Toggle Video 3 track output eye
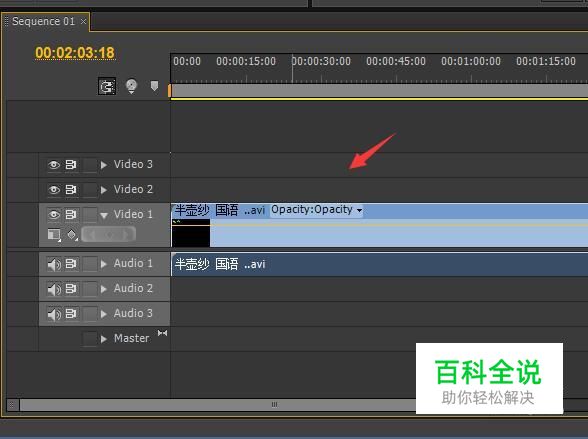The height and width of the screenshot is (439, 588). coord(54,165)
